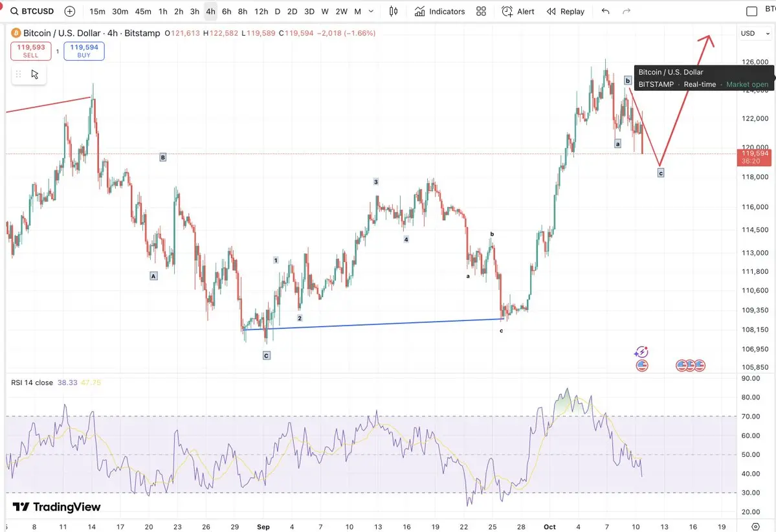Click the boxed A wave label
This screenshot has width=776, height=532.
click(x=153, y=276)
